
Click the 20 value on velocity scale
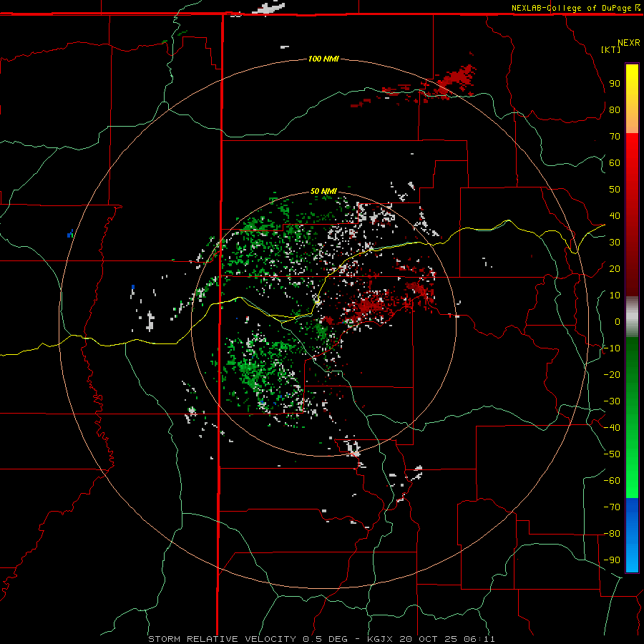pos(615,269)
